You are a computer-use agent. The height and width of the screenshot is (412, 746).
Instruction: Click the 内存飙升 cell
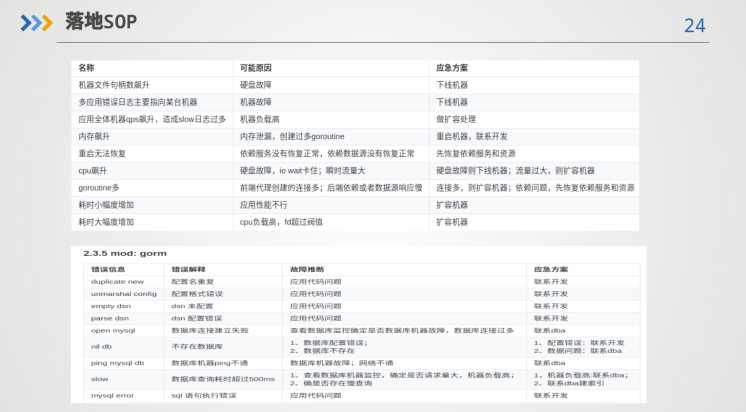(93, 136)
